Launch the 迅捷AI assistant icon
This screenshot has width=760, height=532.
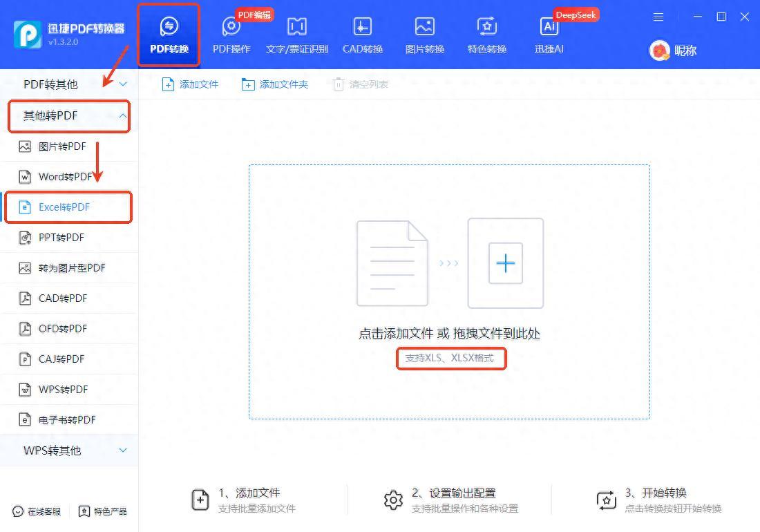coord(549,28)
